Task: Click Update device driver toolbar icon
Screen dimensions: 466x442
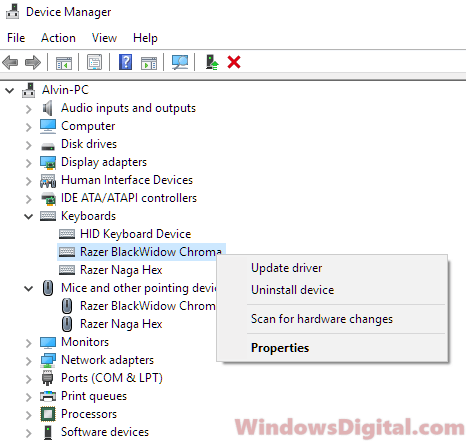Action: [212, 62]
